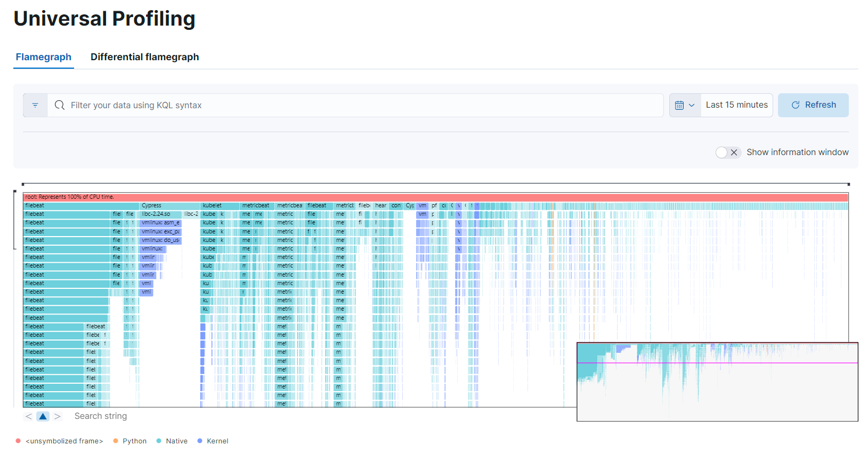The width and height of the screenshot is (868, 453).
Task: Open the calendar date quick menu
Action: 685,106
